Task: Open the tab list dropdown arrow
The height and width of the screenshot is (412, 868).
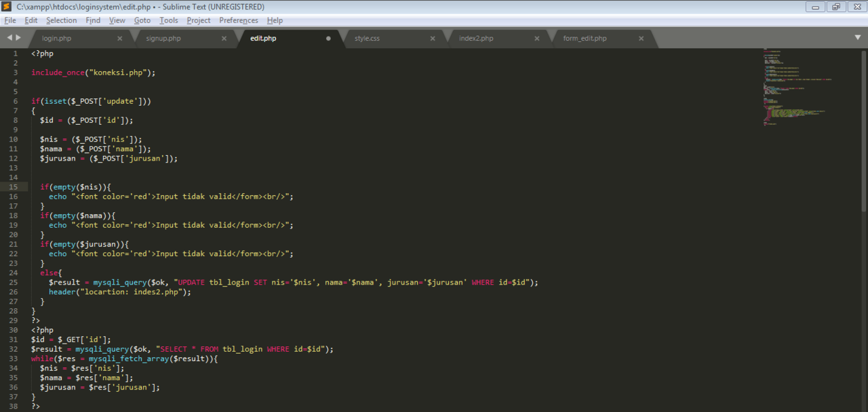Action: point(858,38)
